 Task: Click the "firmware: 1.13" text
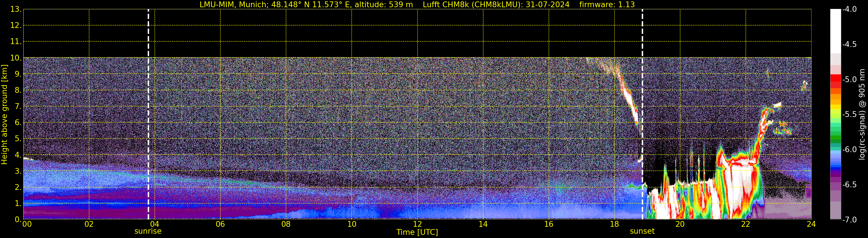click(607, 5)
